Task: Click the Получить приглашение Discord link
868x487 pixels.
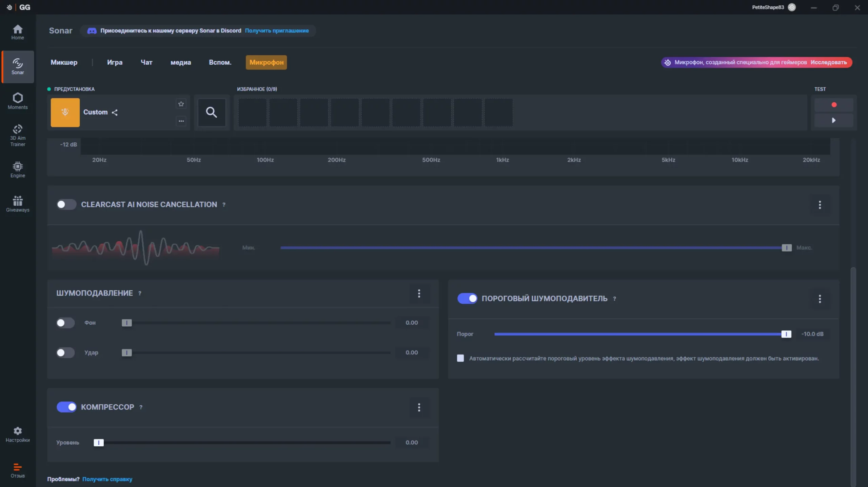Action: tap(277, 31)
